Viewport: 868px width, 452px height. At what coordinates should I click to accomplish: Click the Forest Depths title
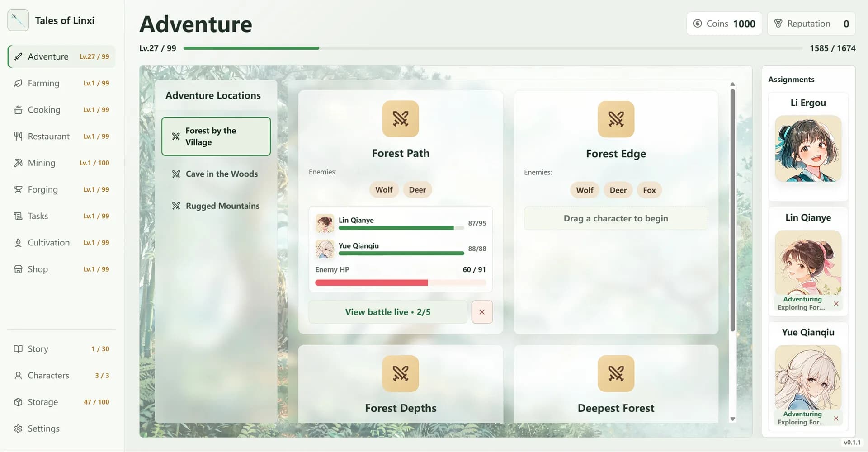tap(401, 408)
